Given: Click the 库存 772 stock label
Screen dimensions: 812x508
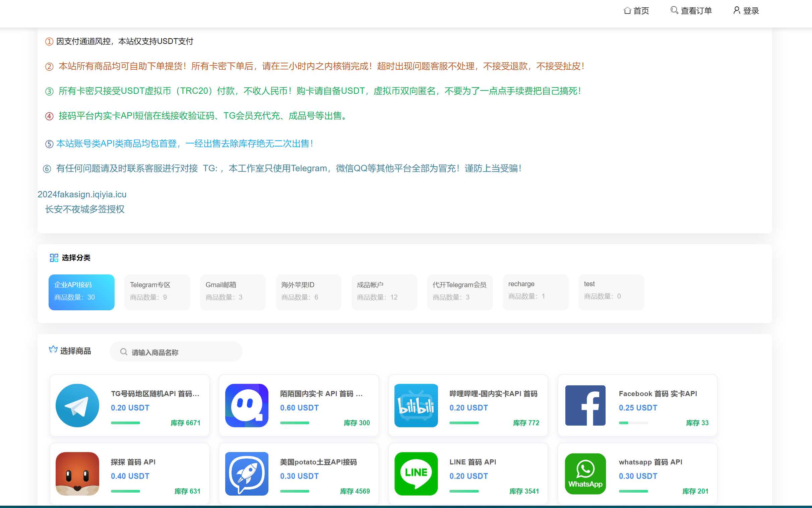Looking at the screenshot, I should (526, 423).
